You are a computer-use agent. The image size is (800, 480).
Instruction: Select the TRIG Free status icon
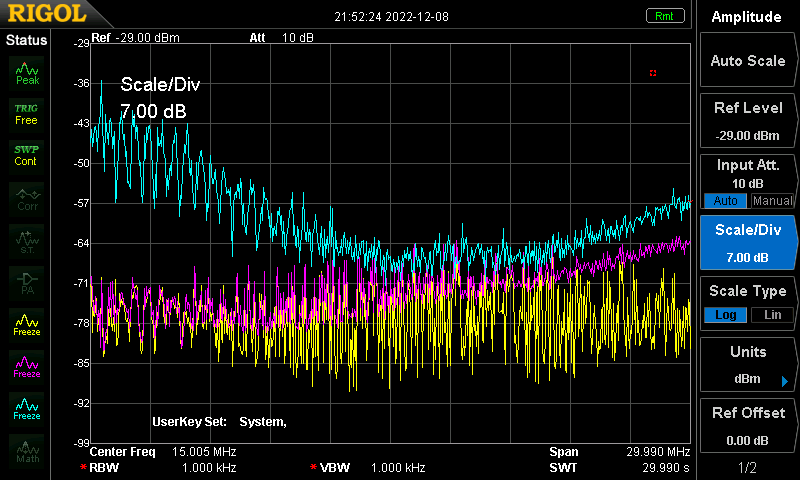point(27,115)
